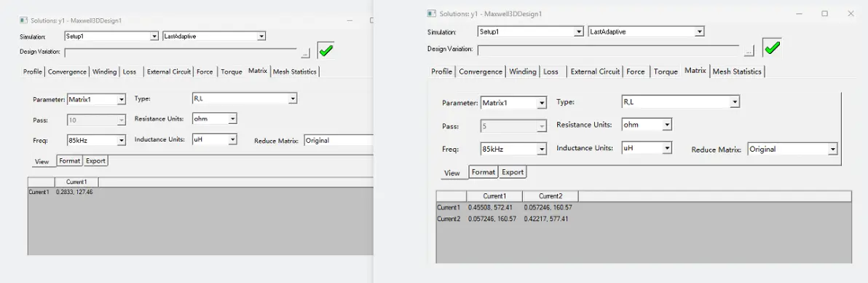The width and height of the screenshot is (868, 283).
Task: Select Current1 row cell 0.057246, 160.57
Action: (548, 208)
